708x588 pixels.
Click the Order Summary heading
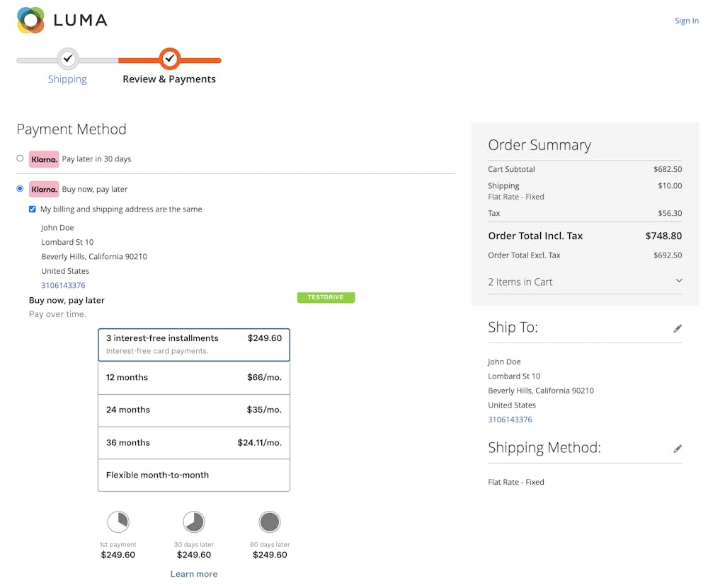point(539,145)
